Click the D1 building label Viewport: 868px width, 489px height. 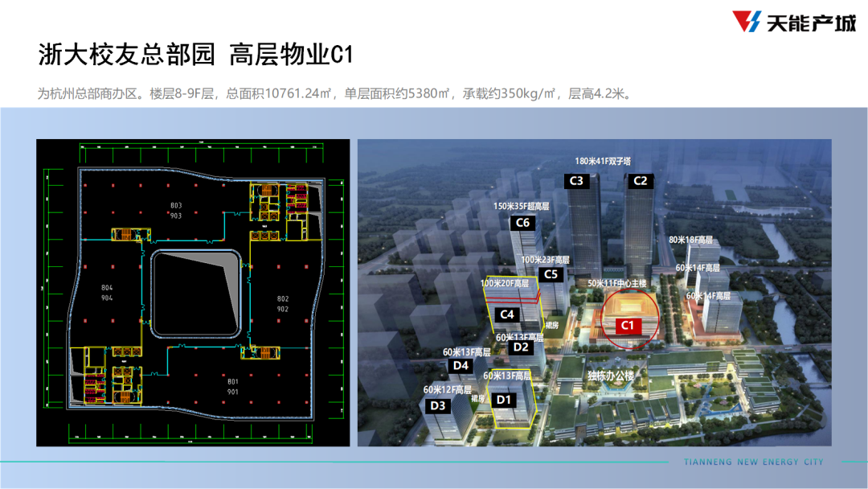coord(504,400)
